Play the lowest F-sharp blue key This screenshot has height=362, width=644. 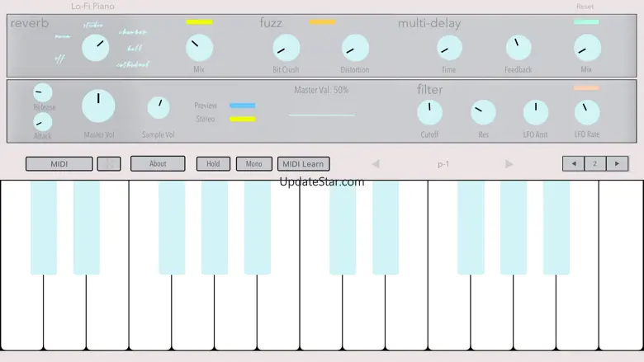pyautogui.click(x=172, y=228)
